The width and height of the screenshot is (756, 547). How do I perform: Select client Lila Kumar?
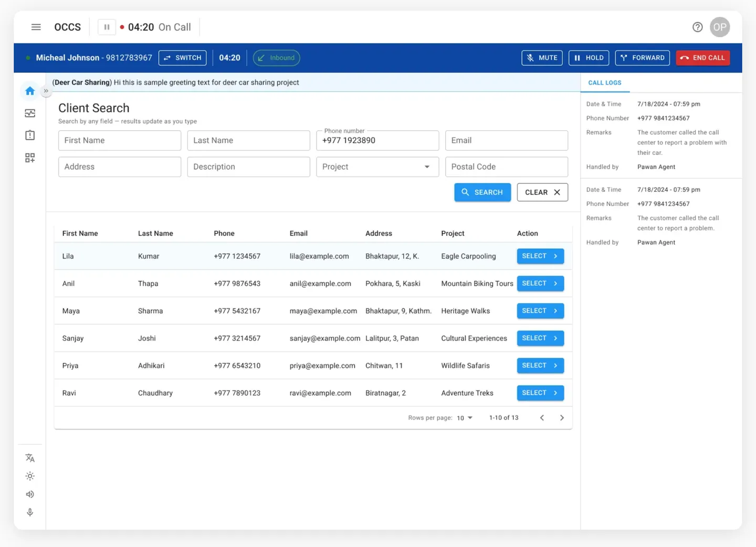(x=540, y=256)
